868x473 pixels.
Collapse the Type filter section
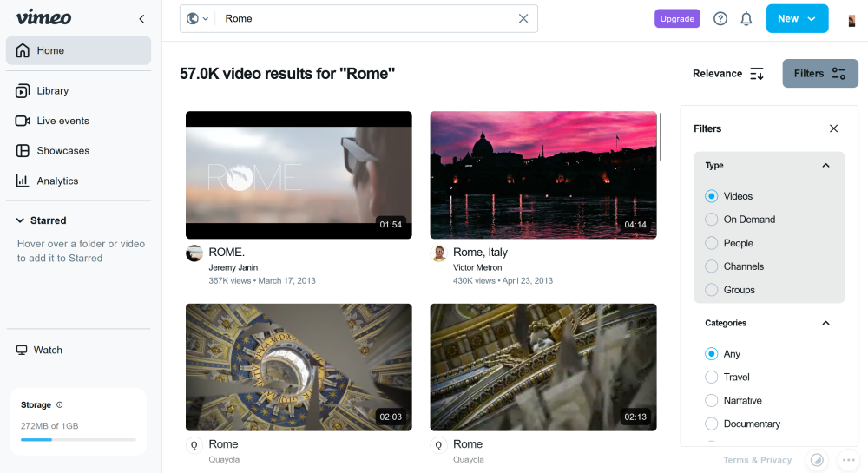pos(825,166)
